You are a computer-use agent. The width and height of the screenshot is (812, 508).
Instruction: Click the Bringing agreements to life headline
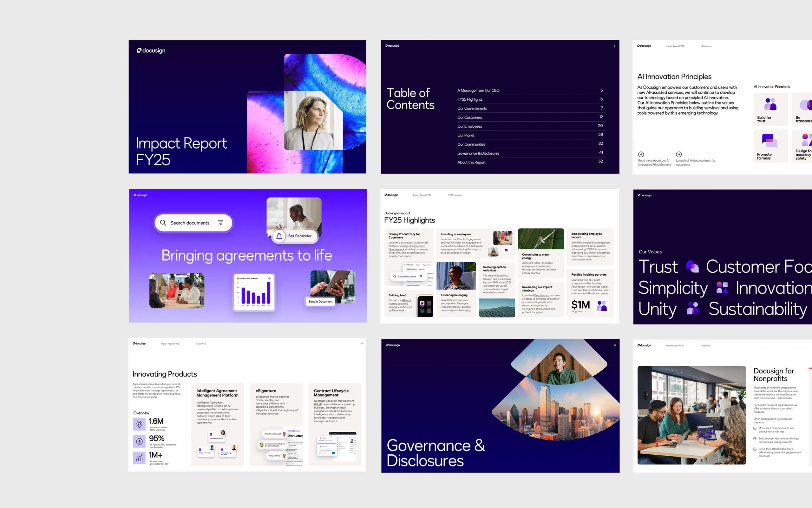point(247,256)
